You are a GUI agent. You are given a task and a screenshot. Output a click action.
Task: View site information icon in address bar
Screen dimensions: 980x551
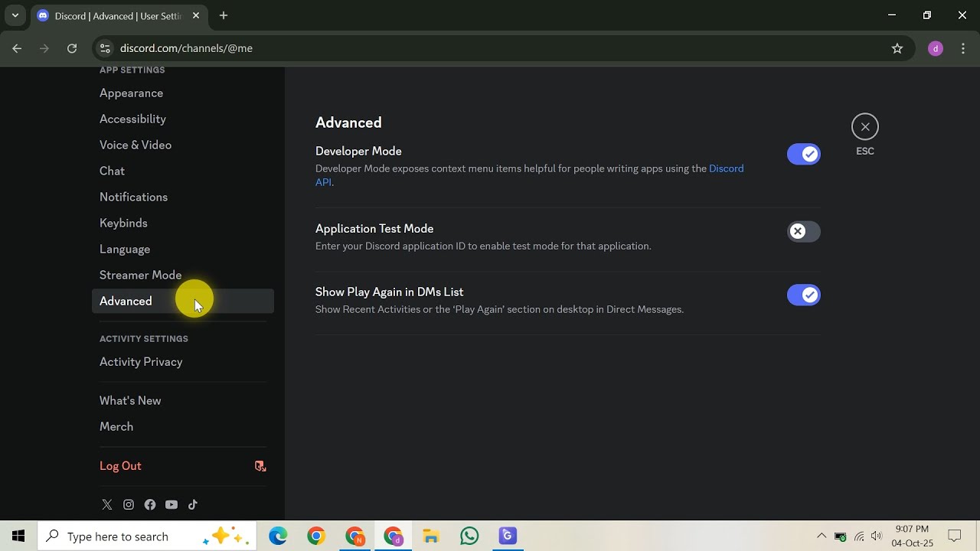pyautogui.click(x=106, y=48)
